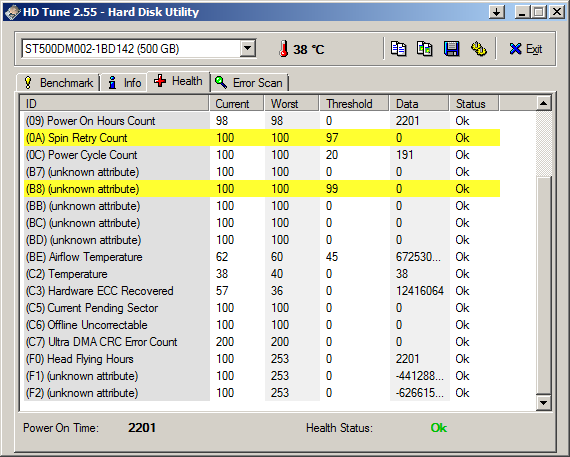Click the -626615... data value
This screenshot has width=570, height=457.
[420, 393]
